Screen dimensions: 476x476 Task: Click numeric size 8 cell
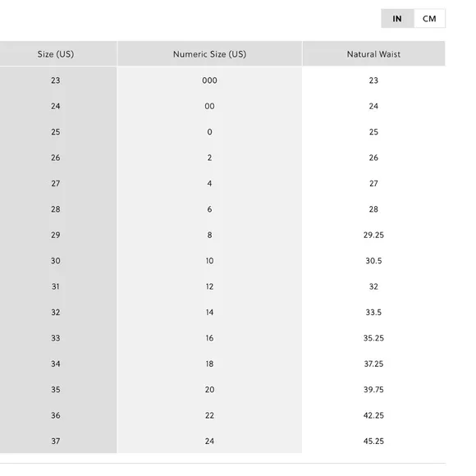click(209, 235)
